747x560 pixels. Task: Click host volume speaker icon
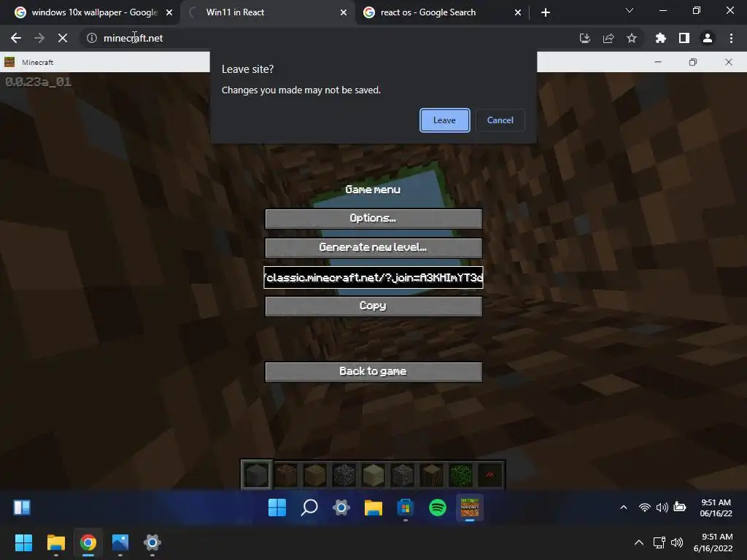[x=677, y=542]
